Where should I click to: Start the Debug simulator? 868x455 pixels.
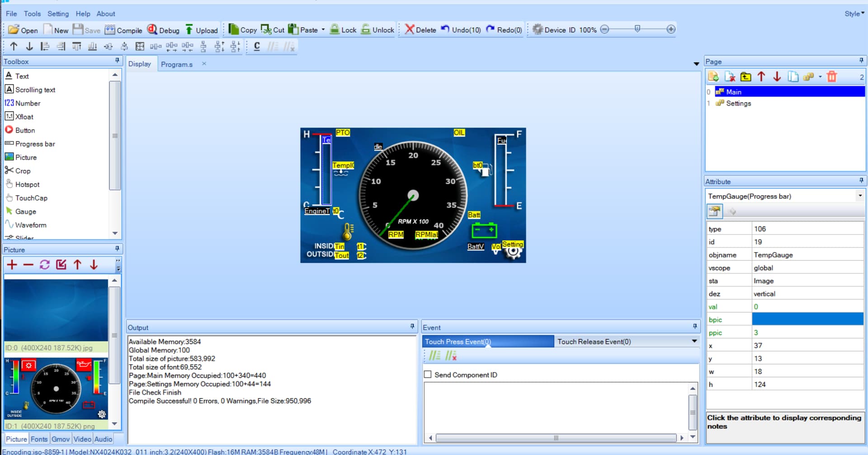pos(163,30)
